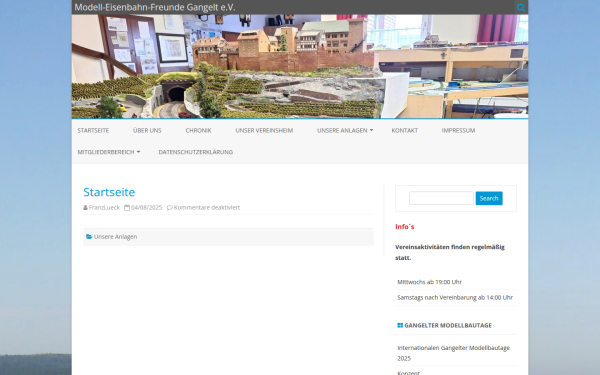Open the Impressum page
This screenshot has height=375, width=600.
coord(458,130)
